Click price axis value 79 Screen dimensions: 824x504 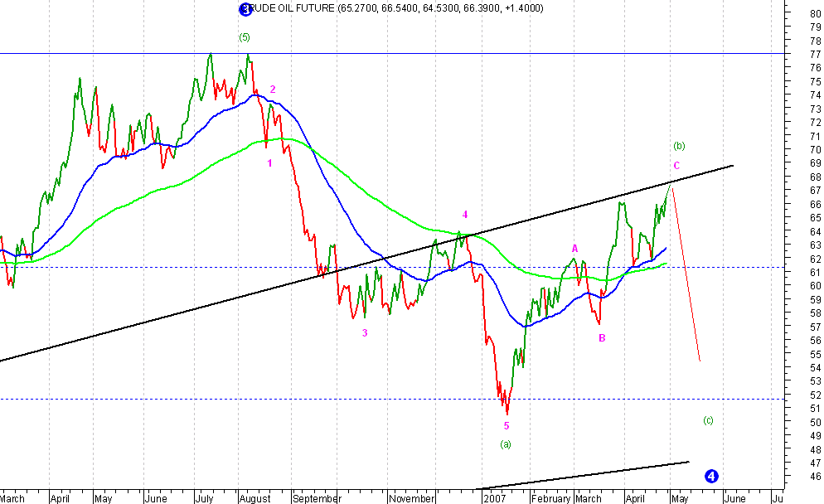pos(816,27)
